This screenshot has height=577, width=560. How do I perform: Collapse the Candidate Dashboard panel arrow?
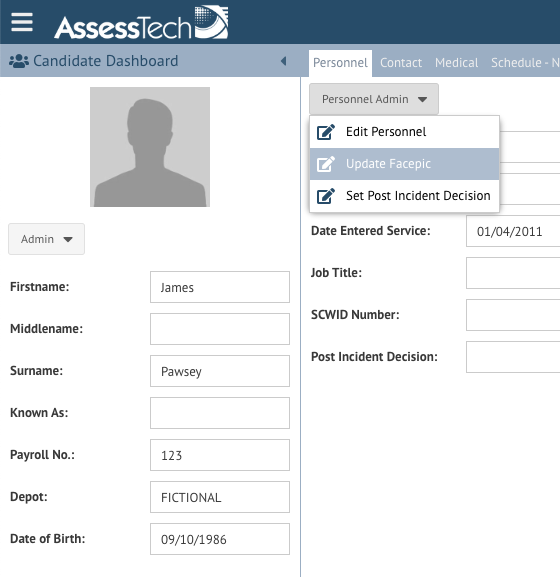click(x=283, y=61)
